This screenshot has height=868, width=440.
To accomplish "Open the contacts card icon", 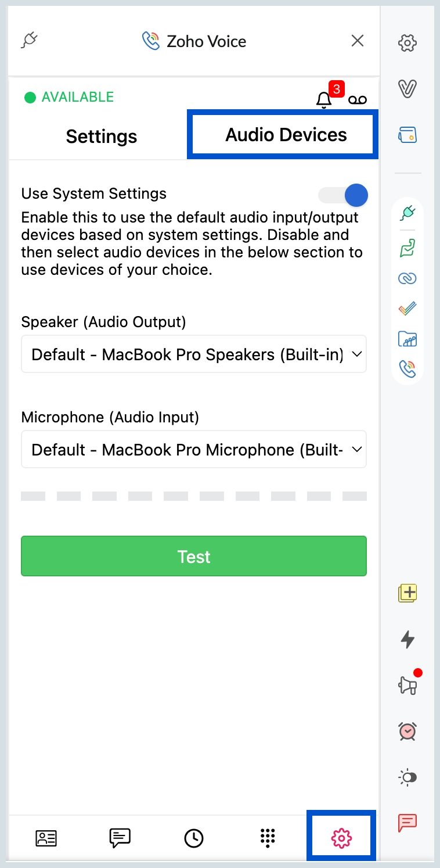I will click(x=46, y=838).
